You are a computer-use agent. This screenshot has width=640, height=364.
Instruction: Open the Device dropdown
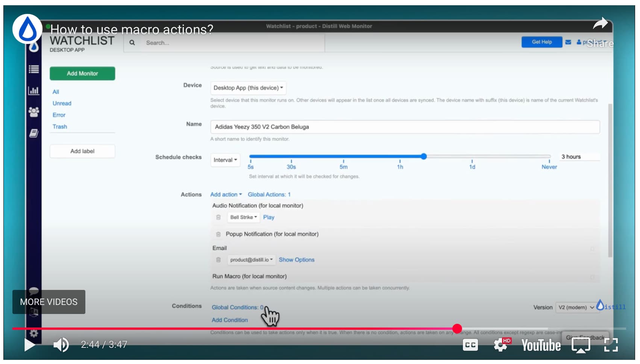pos(248,88)
